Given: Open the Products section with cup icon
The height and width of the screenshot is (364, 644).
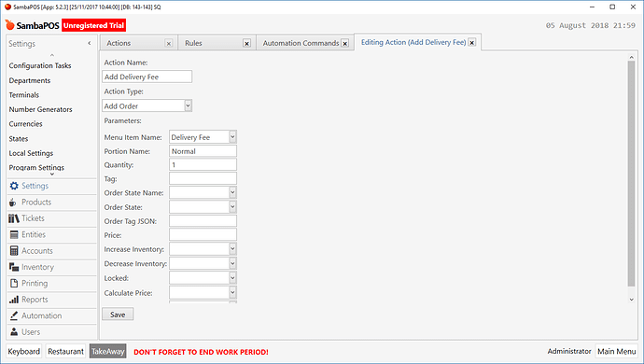Looking at the screenshot, I should coord(13,203).
